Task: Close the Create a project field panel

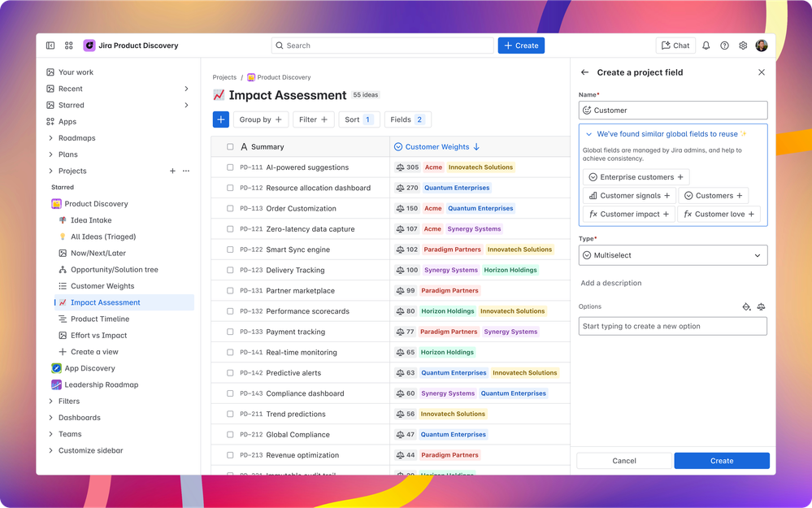Action: 762,72
